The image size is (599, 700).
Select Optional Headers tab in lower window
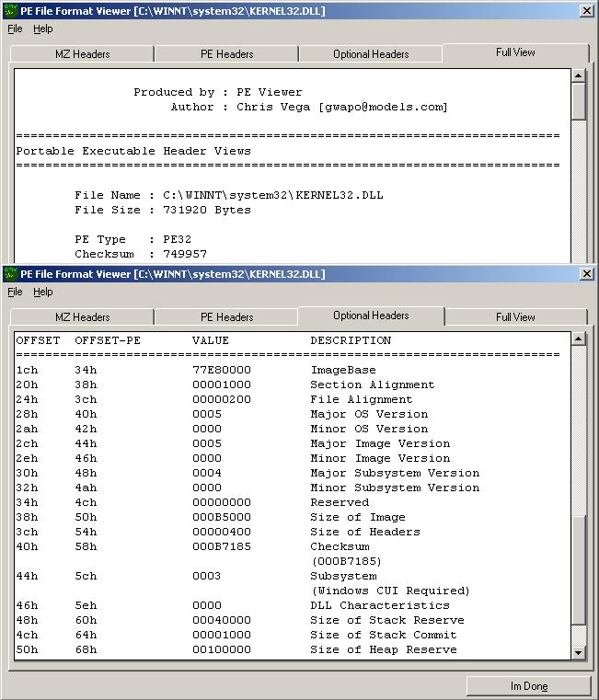click(x=371, y=316)
